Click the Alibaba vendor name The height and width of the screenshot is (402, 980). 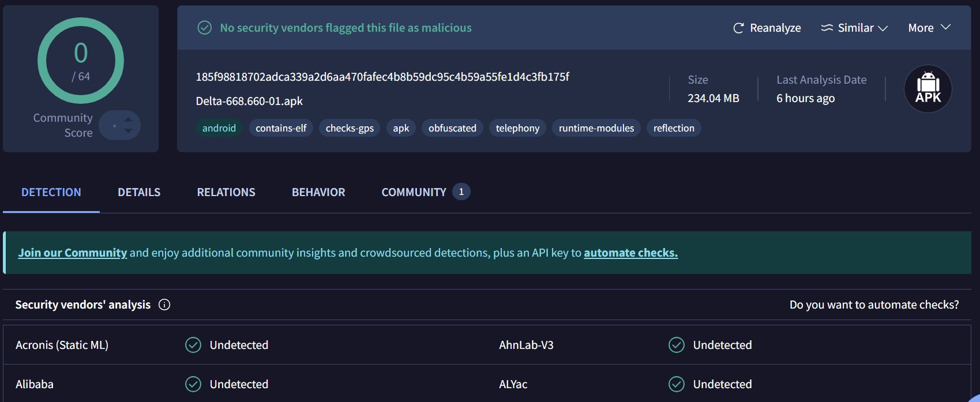click(x=35, y=384)
